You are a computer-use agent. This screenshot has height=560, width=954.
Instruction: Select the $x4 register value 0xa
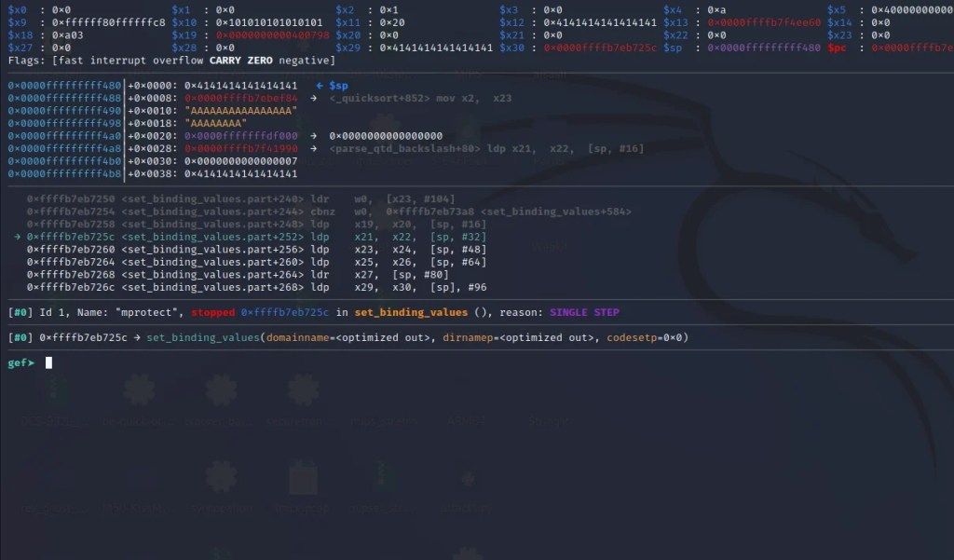point(716,10)
